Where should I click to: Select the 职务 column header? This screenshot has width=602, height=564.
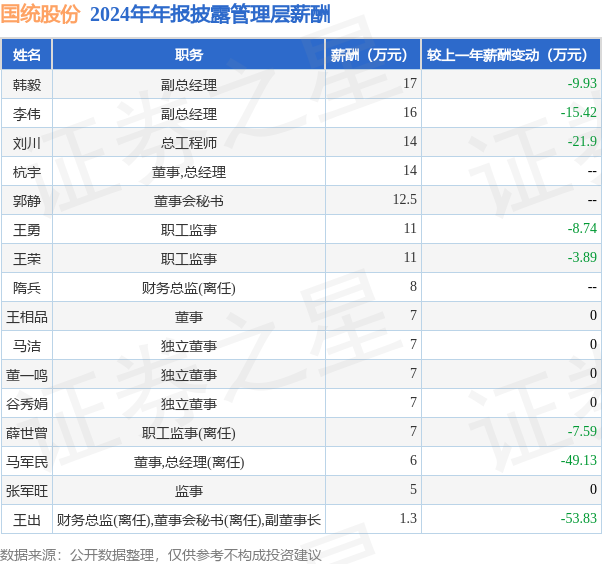pyautogui.click(x=189, y=55)
